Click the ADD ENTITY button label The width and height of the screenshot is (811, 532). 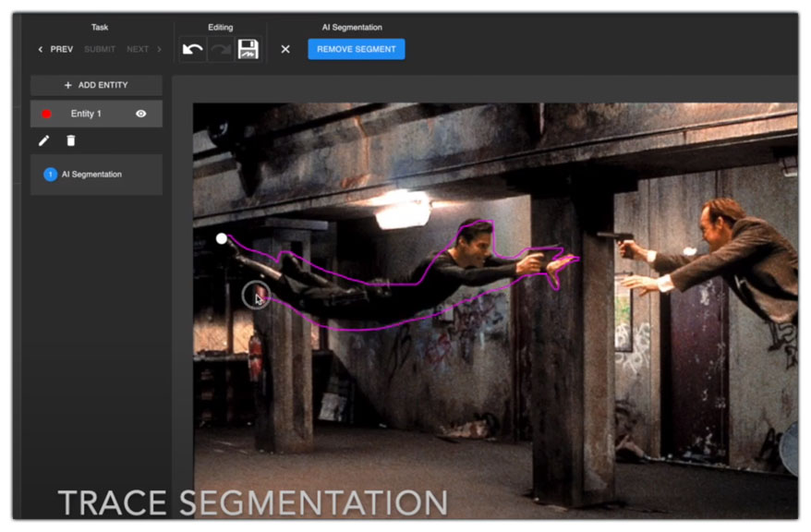click(103, 85)
